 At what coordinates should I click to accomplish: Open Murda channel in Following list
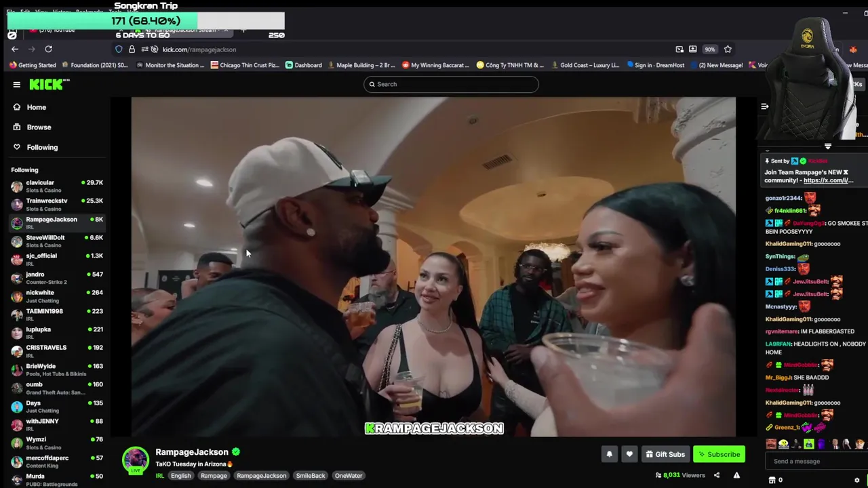[x=57, y=479]
